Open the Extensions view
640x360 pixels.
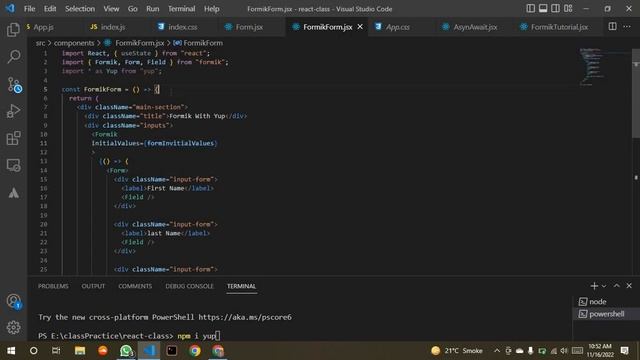click(13, 138)
